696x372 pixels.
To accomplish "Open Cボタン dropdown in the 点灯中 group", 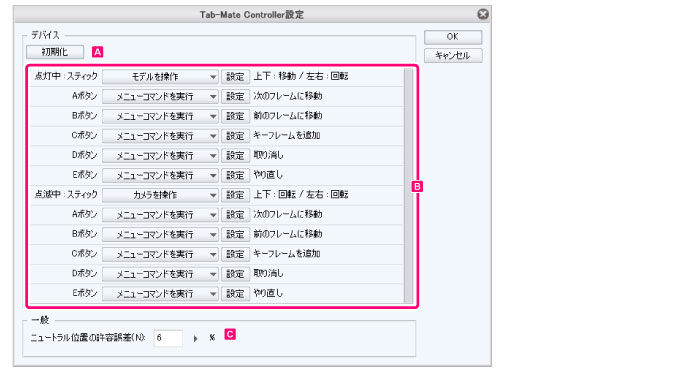I will tap(160, 136).
